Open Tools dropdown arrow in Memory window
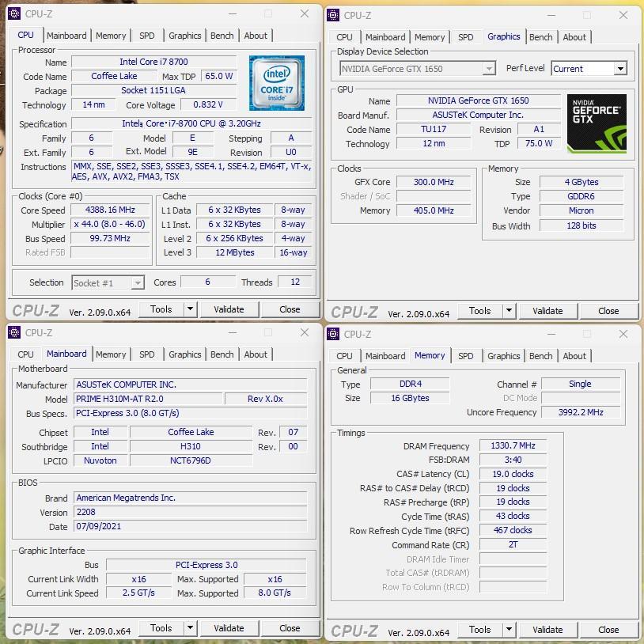 coord(509,629)
